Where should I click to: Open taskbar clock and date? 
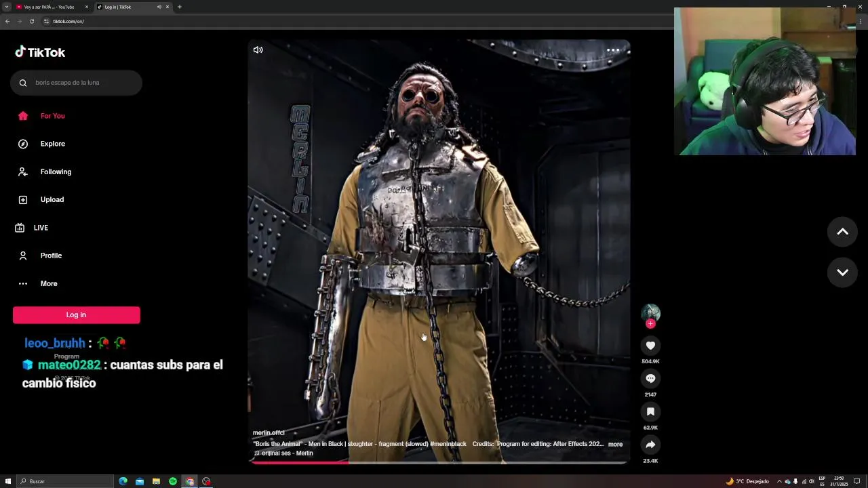[839, 481]
